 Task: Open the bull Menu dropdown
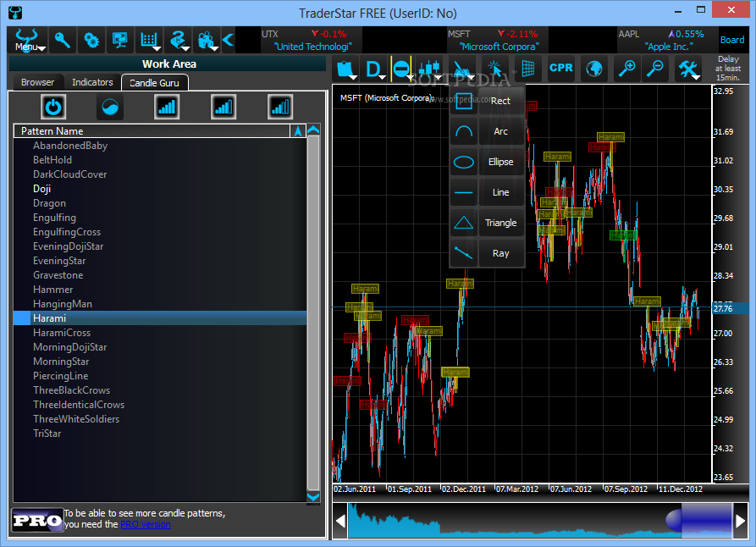pyautogui.click(x=27, y=40)
